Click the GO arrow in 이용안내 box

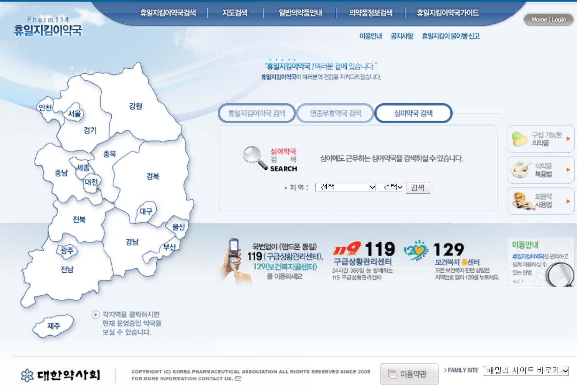pyautogui.click(x=518, y=281)
